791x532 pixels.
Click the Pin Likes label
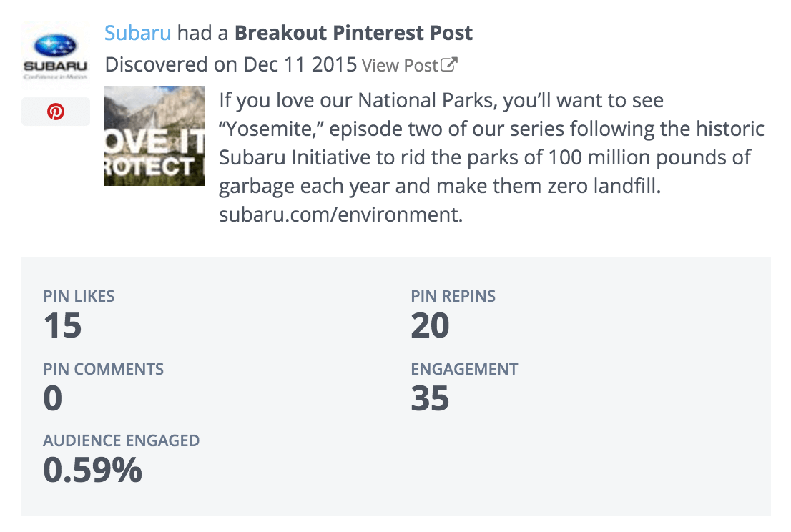click(79, 296)
